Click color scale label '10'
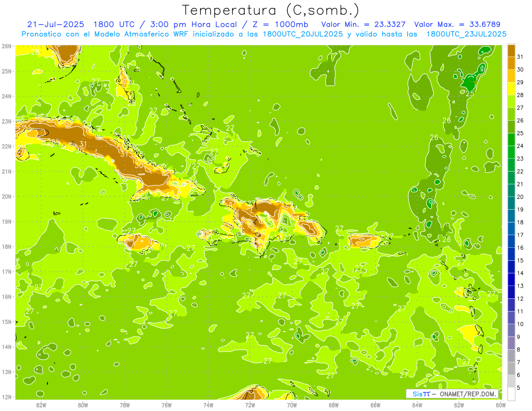The image size is (532, 411). [x=520, y=324]
